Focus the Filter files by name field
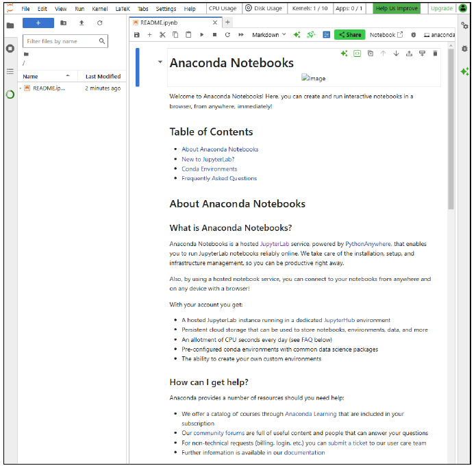The height and width of the screenshot is (468, 476). (x=62, y=41)
